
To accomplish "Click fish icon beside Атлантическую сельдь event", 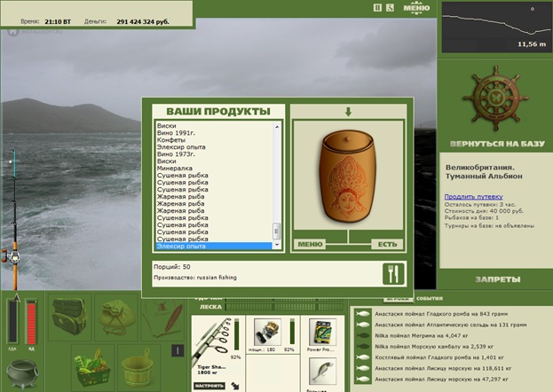I will click(362, 325).
